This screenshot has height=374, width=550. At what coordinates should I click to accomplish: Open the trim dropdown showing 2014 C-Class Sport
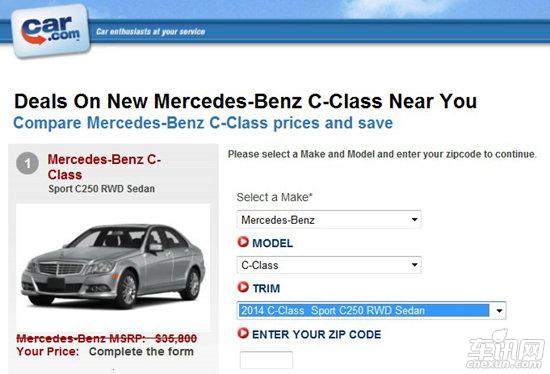click(x=371, y=310)
